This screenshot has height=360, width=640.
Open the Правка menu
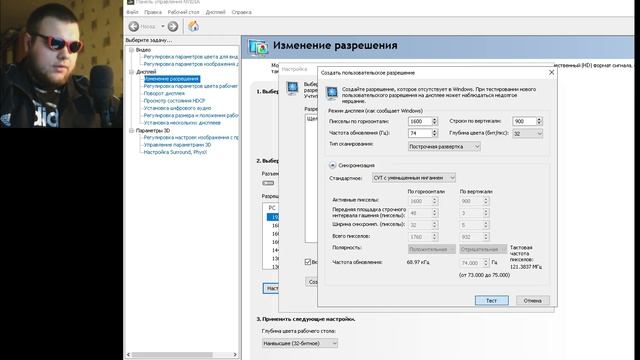tap(153, 12)
